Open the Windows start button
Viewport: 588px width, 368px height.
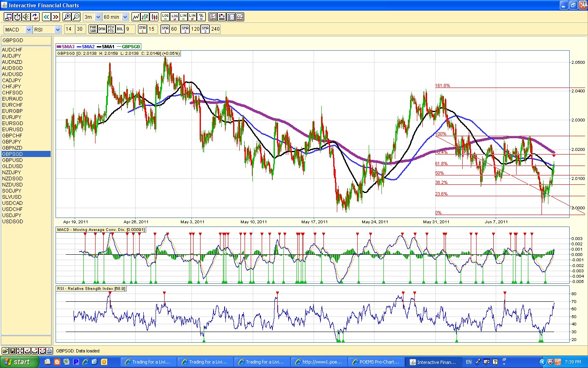tap(20, 362)
